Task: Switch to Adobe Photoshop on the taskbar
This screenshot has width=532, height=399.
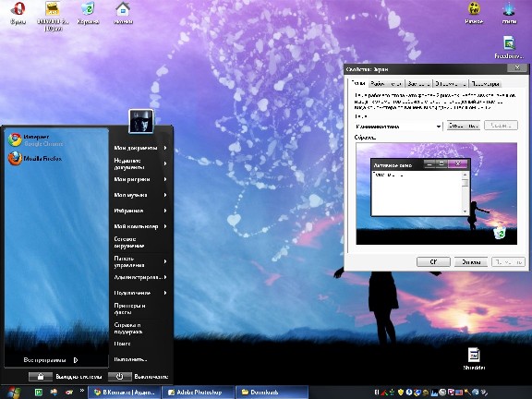Action: (x=199, y=393)
